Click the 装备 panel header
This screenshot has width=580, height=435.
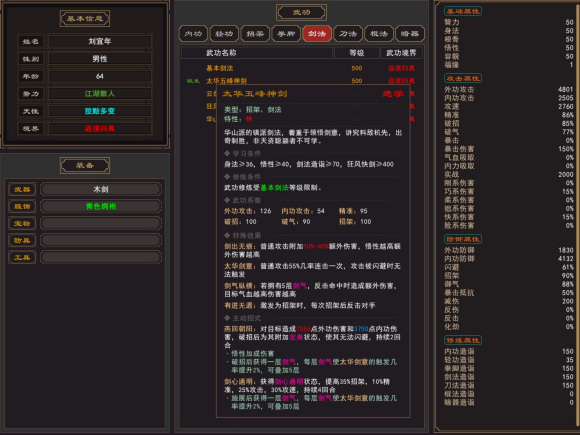(85, 165)
